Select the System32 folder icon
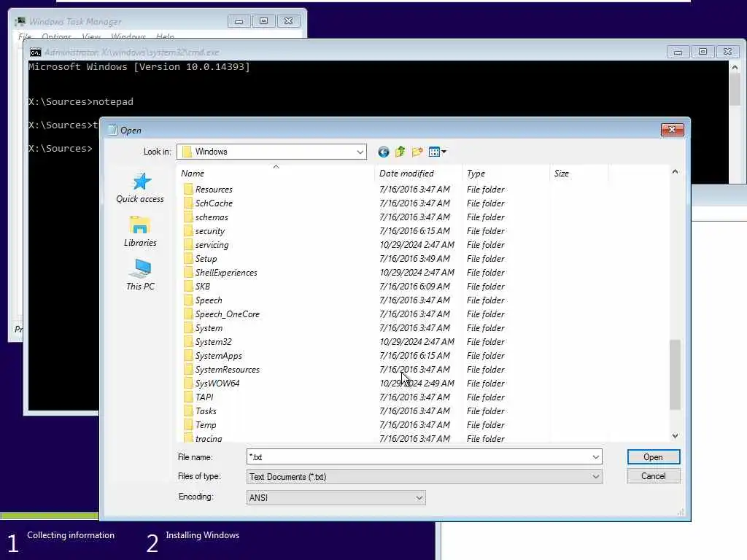Viewport: 747px width, 560px height. tap(188, 342)
